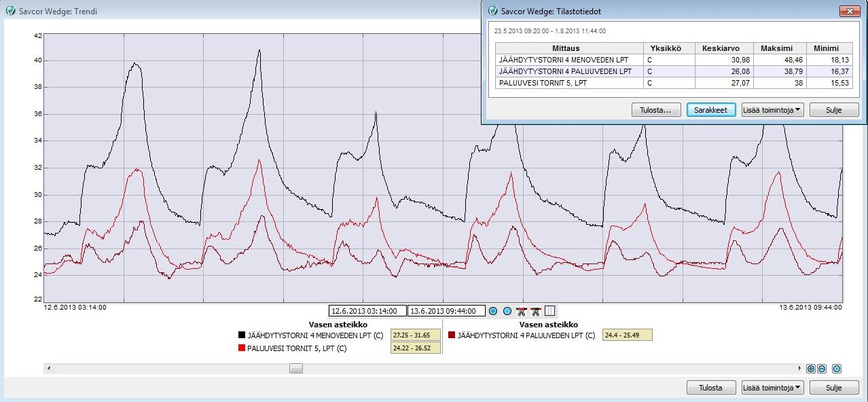868x402 pixels.
Task: Click the start time field 12.6.2013 03:14:00
Action: tap(367, 311)
